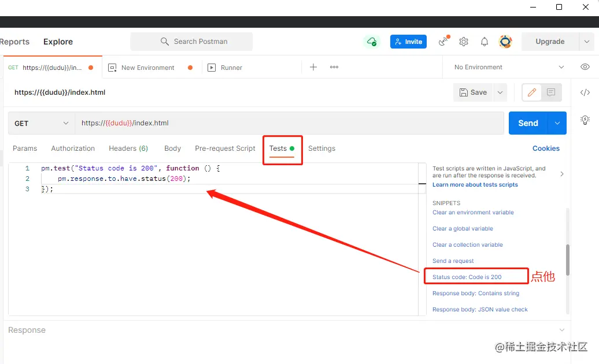This screenshot has width=599, height=364.
Task: Click the request URL input field
Action: (x=289, y=123)
